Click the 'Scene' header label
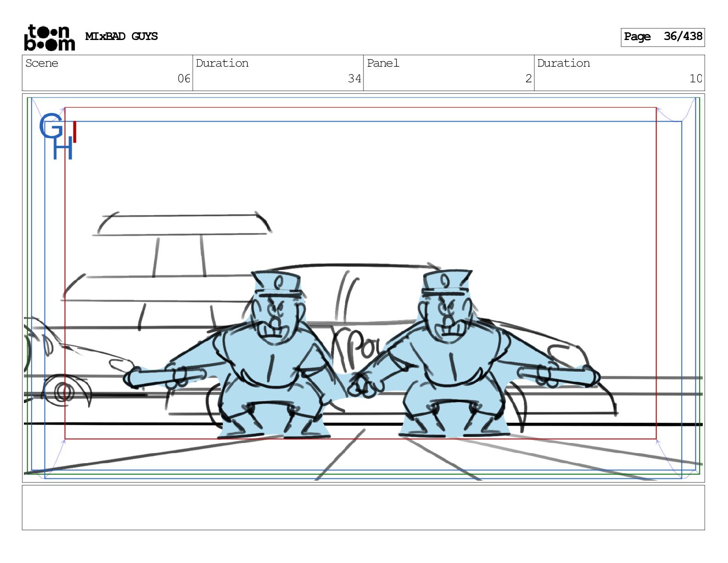The width and height of the screenshot is (728, 563). point(42,63)
